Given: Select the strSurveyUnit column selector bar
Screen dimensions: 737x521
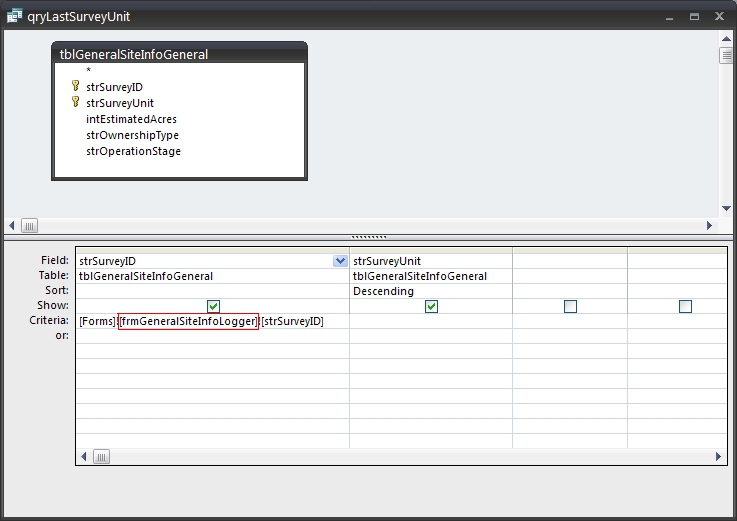Looking at the screenshot, I should tap(431, 251).
